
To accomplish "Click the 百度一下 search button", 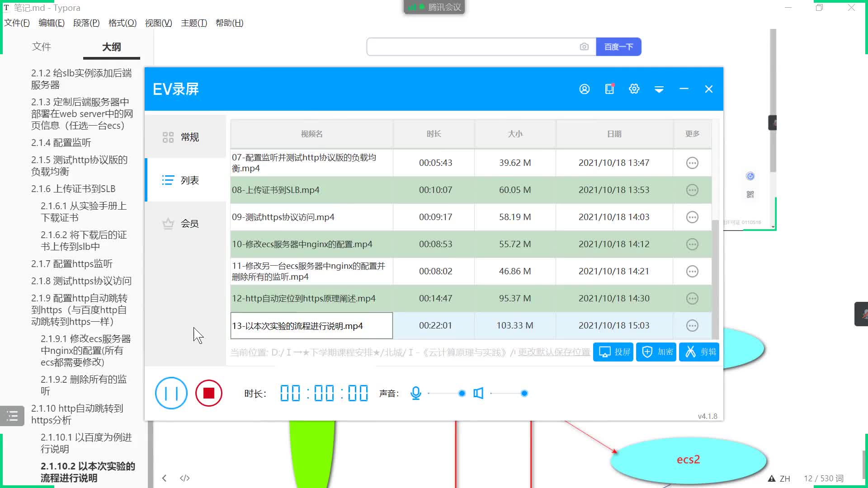I will 618,47.
